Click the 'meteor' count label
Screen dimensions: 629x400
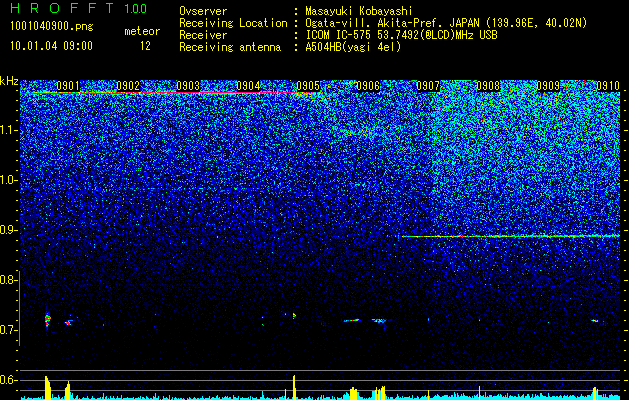pyautogui.click(x=142, y=31)
